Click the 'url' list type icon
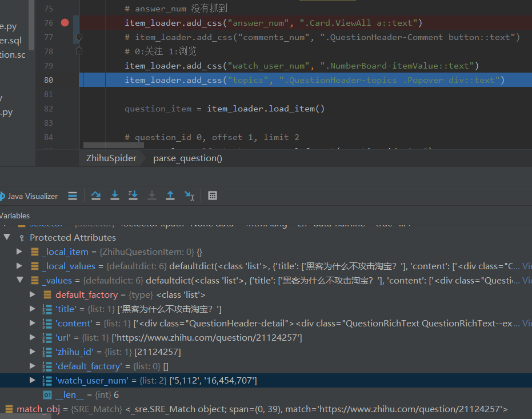This screenshot has width=532, height=419. click(47, 338)
